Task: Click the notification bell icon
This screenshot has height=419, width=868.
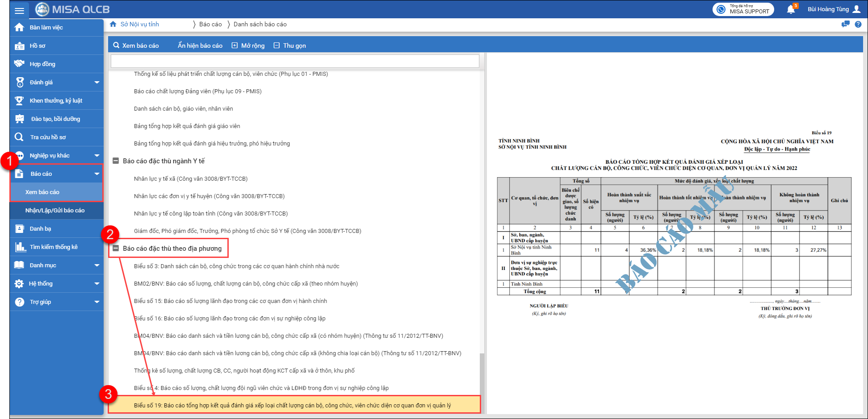Action: (790, 9)
